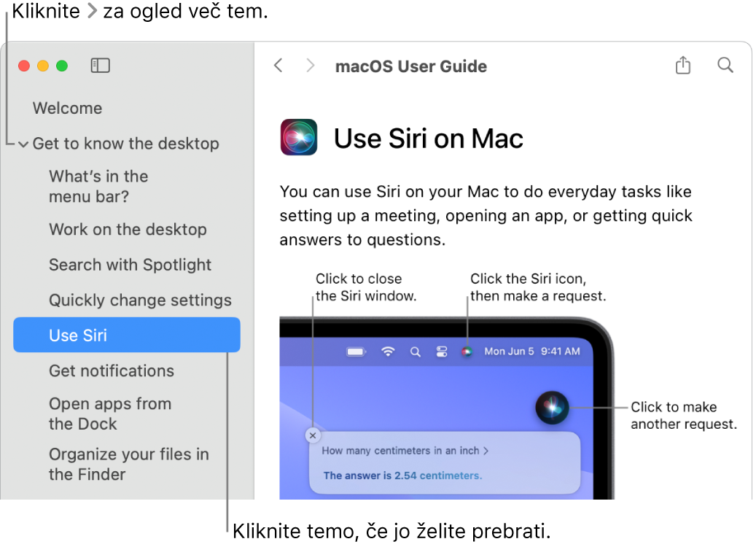
Task: Click the Siri app icon beside the title
Action: 299,137
